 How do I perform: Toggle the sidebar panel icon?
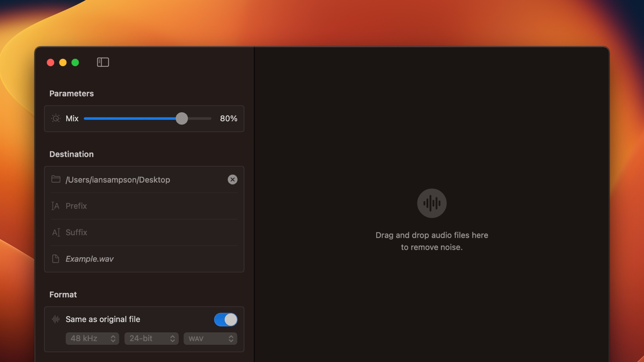103,62
